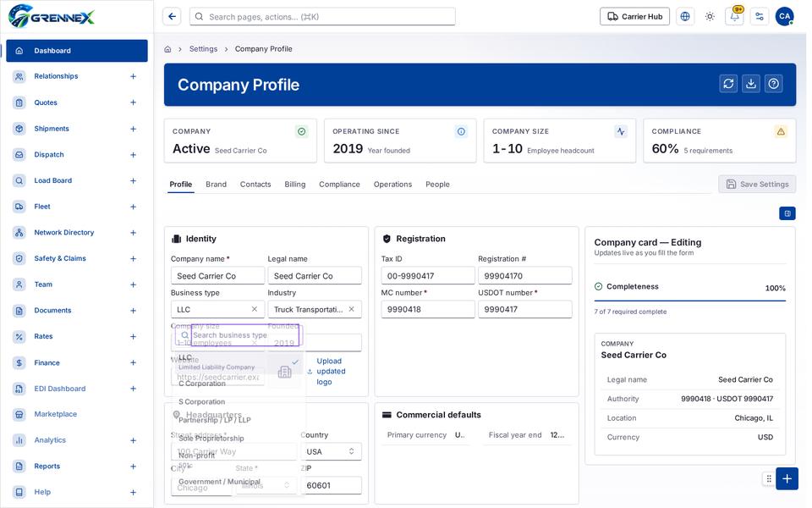This screenshot has height=508, width=812.
Task: Open the language globe icon
Action: click(x=684, y=17)
